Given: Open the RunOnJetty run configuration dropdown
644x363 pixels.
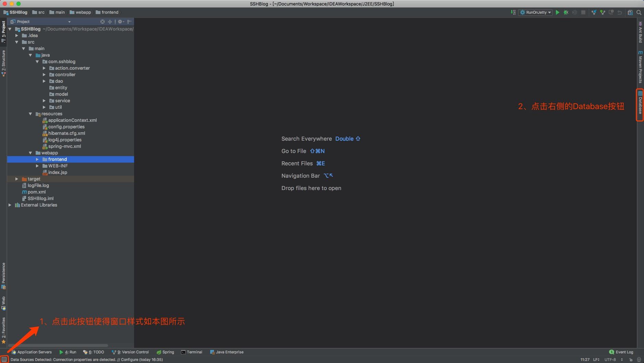Looking at the screenshot, I should [535, 12].
